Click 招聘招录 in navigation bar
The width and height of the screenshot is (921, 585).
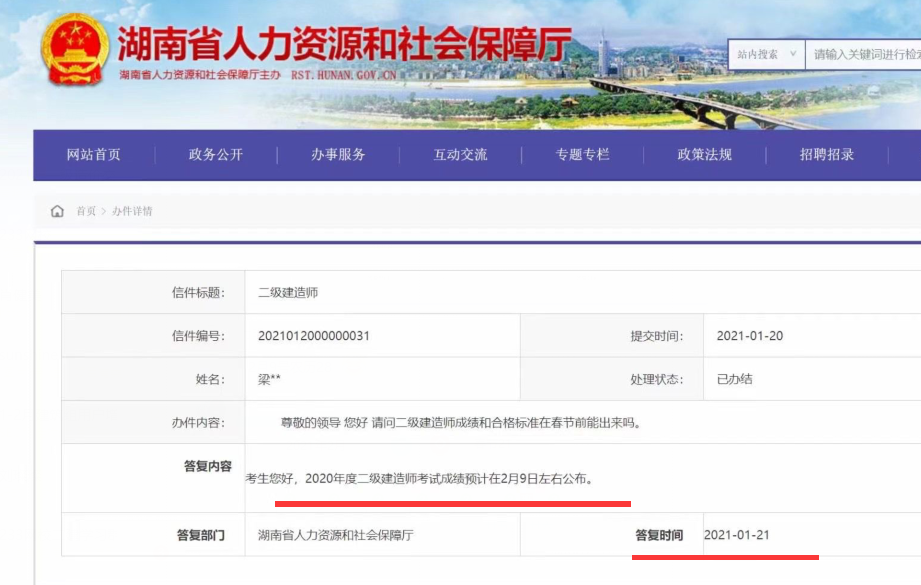(827, 155)
